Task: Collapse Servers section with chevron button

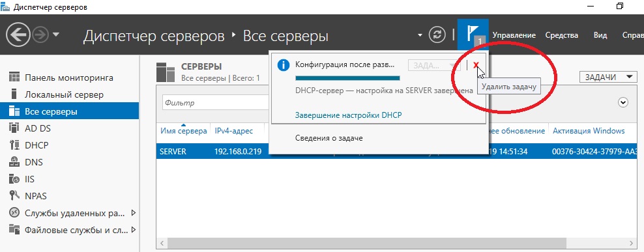Action: click(623, 103)
